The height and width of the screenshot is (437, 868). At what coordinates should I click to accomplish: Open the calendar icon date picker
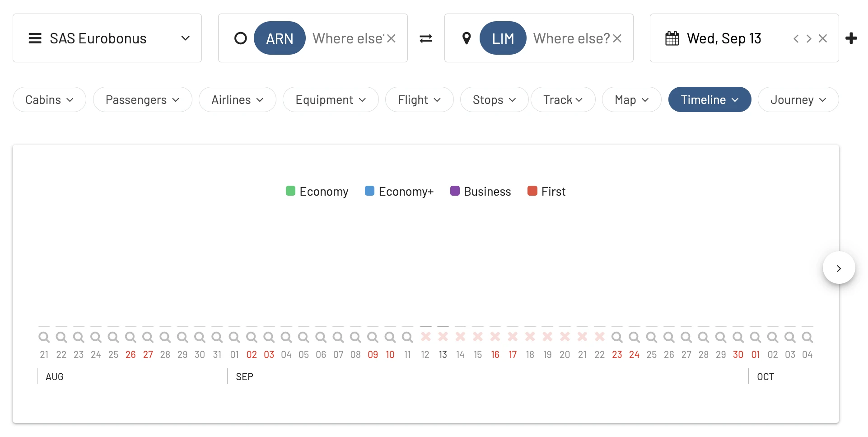pyautogui.click(x=672, y=38)
